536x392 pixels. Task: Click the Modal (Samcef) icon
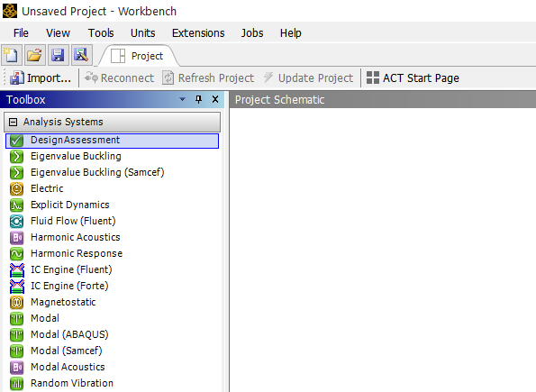16,351
